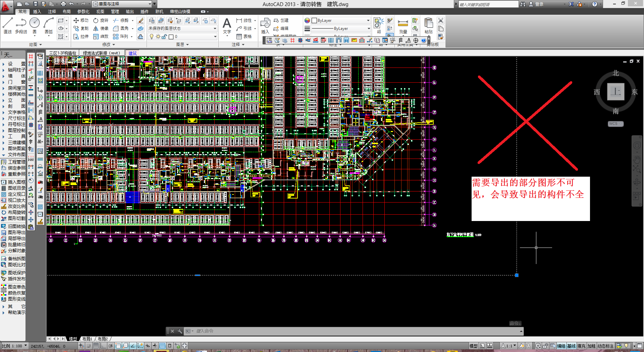Click the Insert block (插入) icon

point(265,26)
